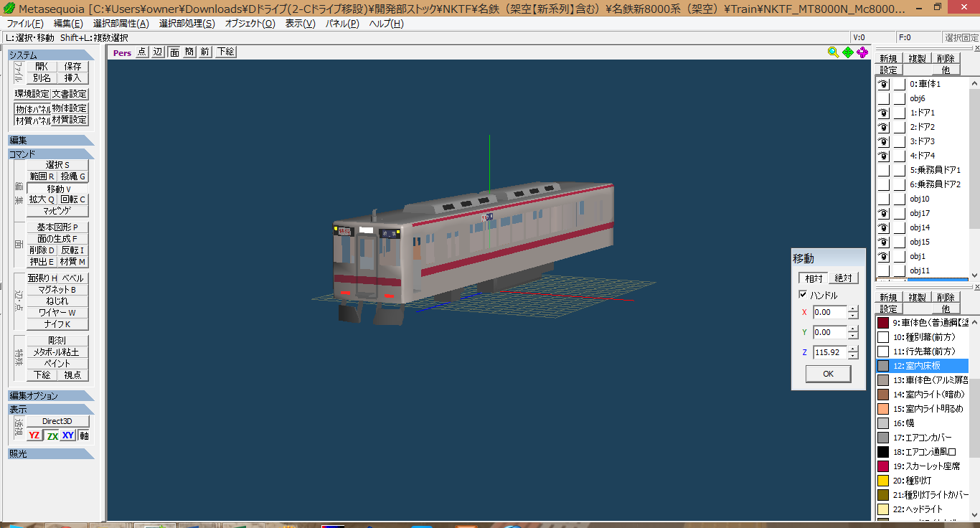Click the 保存 save button
980x528 pixels.
click(x=72, y=66)
